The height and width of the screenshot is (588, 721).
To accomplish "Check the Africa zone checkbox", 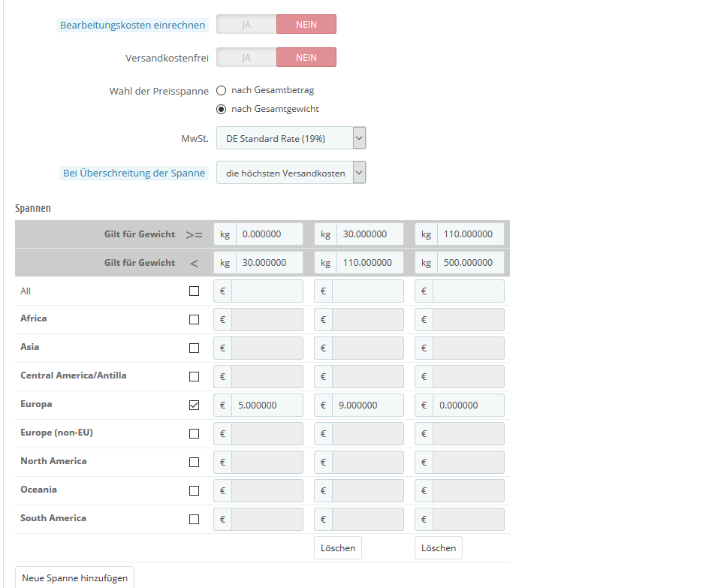I will [x=194, y=319].
